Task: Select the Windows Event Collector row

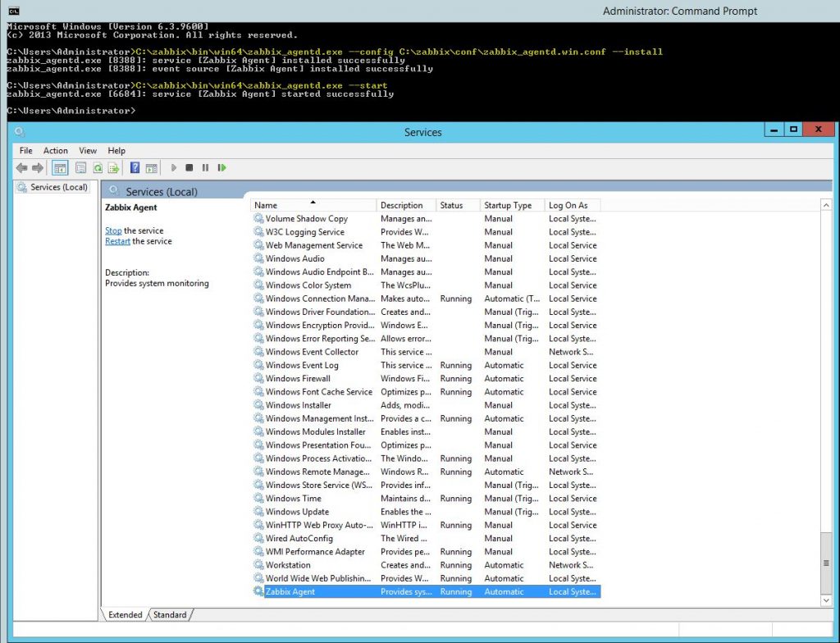Action: pyautogui.click(x=426, y=352)
